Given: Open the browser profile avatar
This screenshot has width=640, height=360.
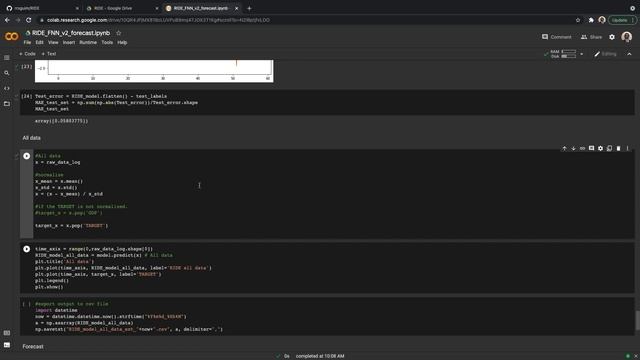Looking at the screenshot, I should coord(602,20).
